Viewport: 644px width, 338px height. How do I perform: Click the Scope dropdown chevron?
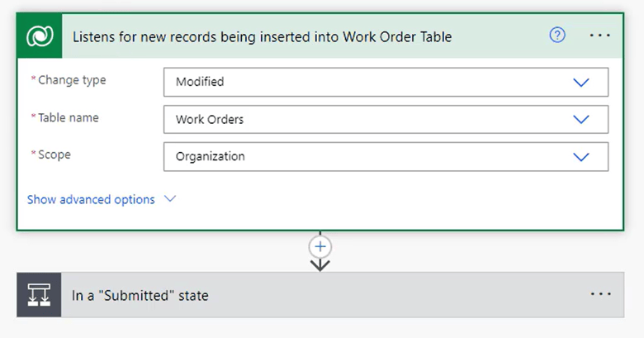click(x=581, y=156)
